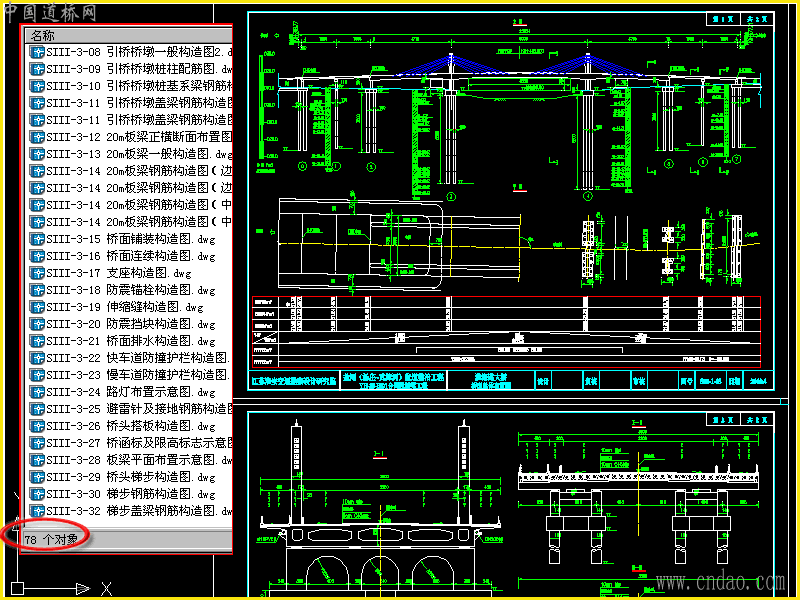Select the file SIII-3-19 伸缩缝构造图.dwg

tap(125, 307)
